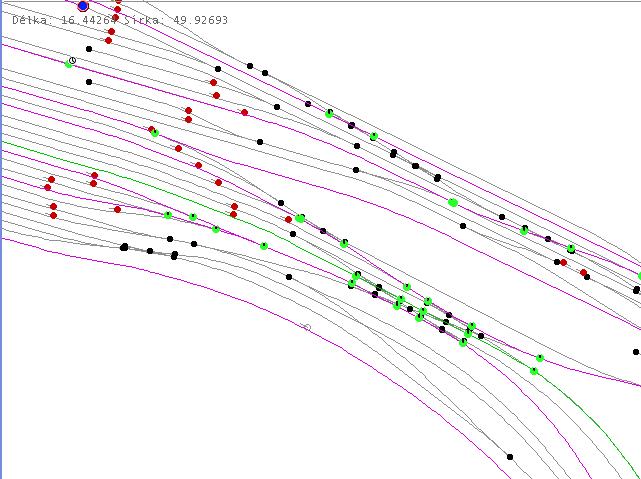
Task: Click black dot just below the large green dot
Action: coord(463,226)
